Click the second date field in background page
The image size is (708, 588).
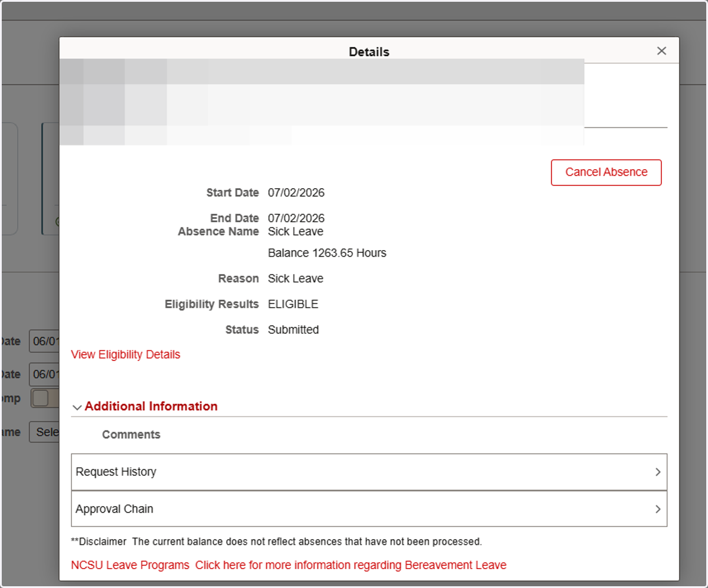[44, 374]
